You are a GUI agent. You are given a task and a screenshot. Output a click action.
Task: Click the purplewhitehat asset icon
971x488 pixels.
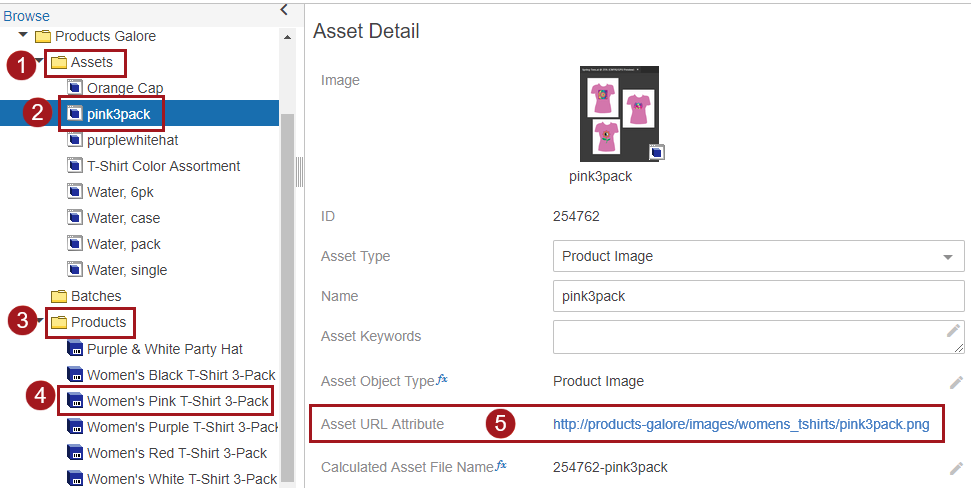(74, 140)
